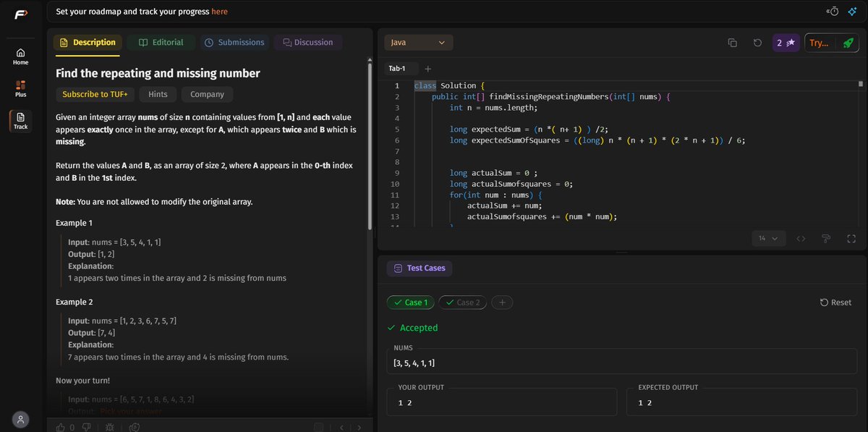The image size is (868, 432).
Task: Go to Home in the sidebar
Action: coord(20,56)
